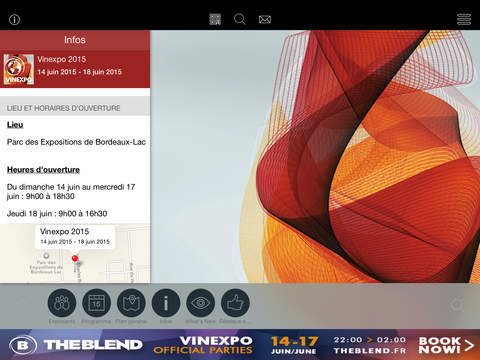
Task: Open the search magnifier
Action: click(x=240, y=19)
